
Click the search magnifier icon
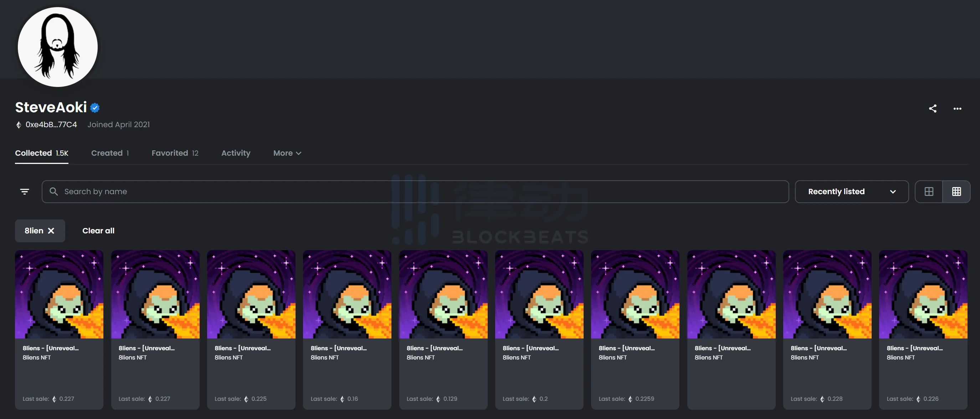53,192
